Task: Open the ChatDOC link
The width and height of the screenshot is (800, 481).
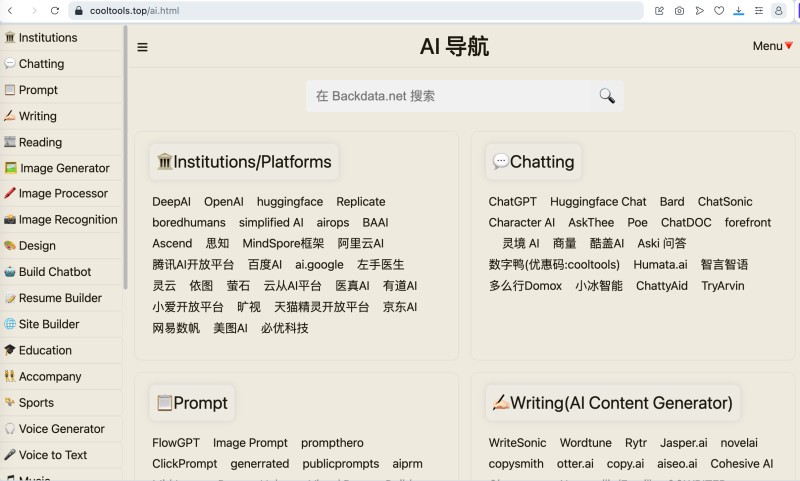Action: point(686,222)
